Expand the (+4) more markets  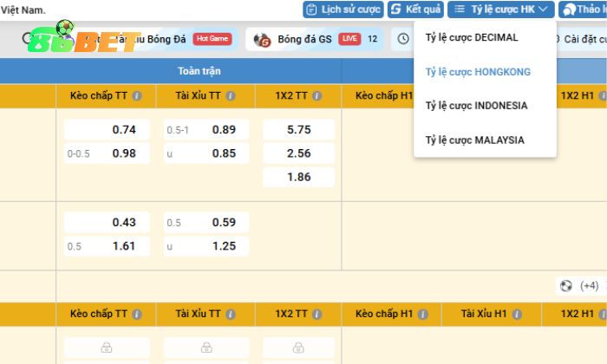coord(590,285)
